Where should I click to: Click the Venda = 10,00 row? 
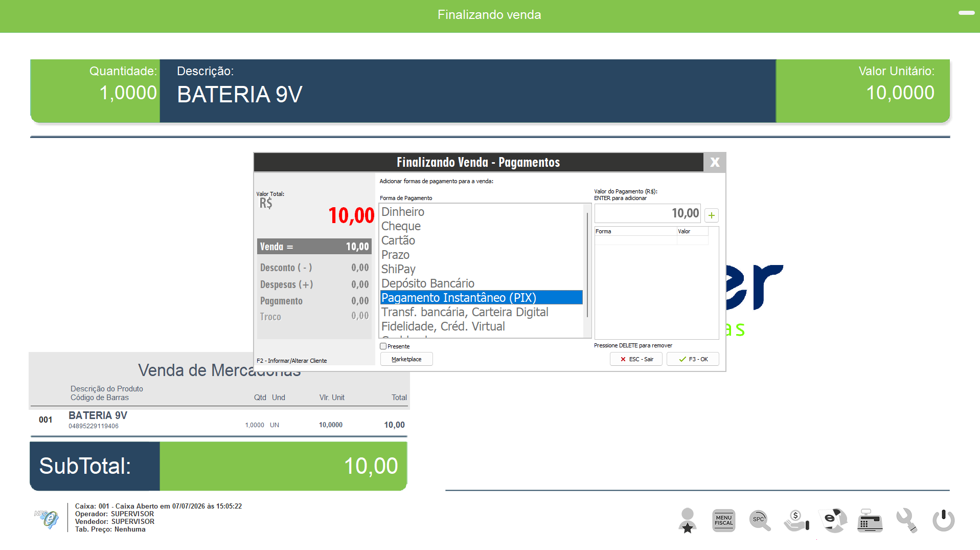point(314,247)
